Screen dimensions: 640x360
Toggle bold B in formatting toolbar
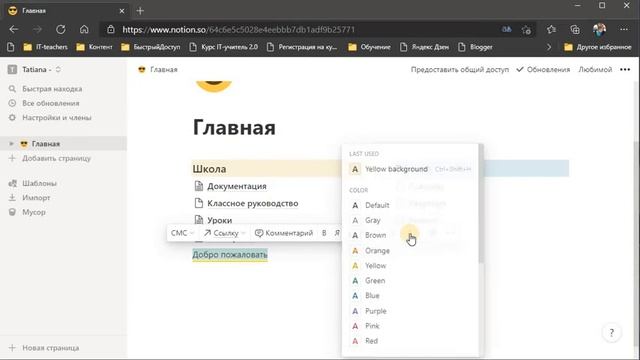point(324,233)
